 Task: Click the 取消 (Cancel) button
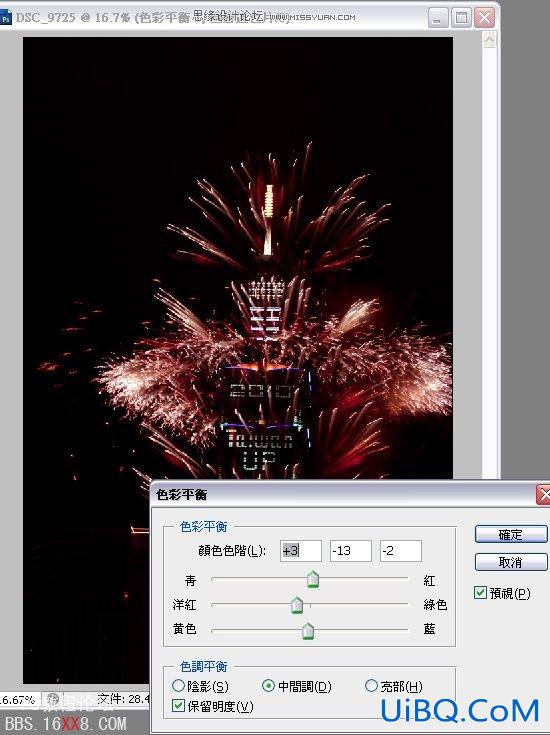511,562
